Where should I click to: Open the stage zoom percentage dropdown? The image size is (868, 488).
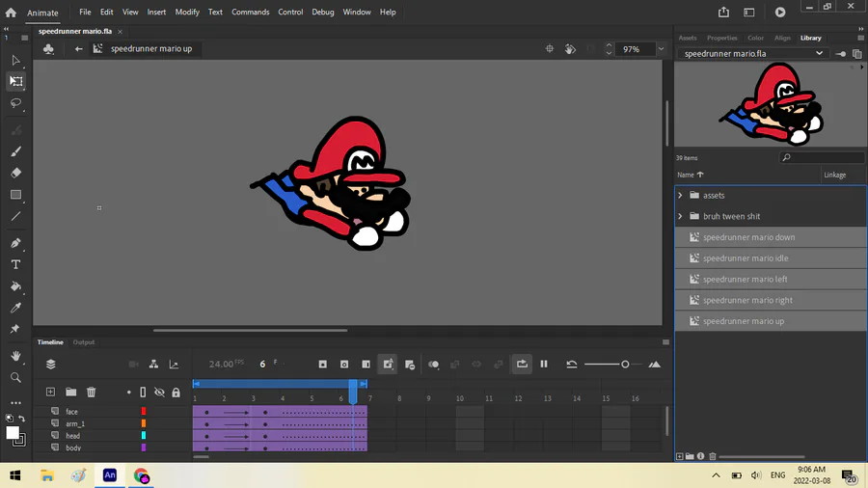[x=661, y=48]
